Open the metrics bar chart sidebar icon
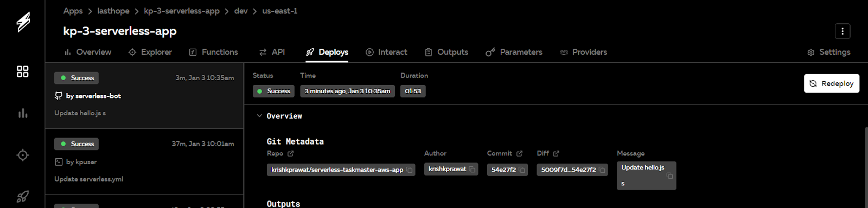 click(x=23, y=113)
